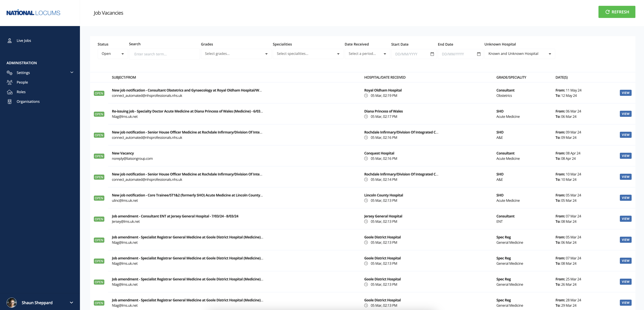Click Shaun Sheppard's avatar photo

pos(12,303)
